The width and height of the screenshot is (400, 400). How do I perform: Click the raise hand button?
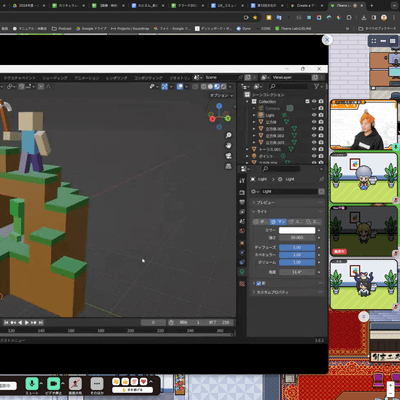(x=132, y=390)
